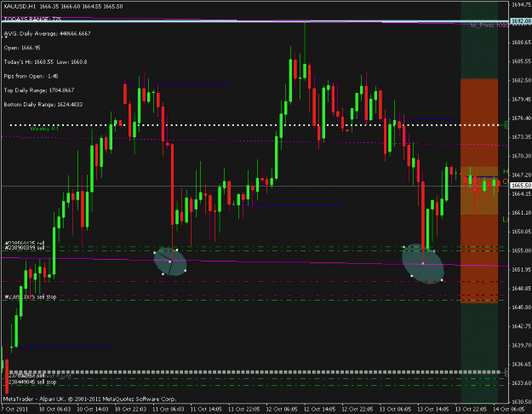
Task: Select the M_Pivot label at top right
Action: [x=489, y=26]
